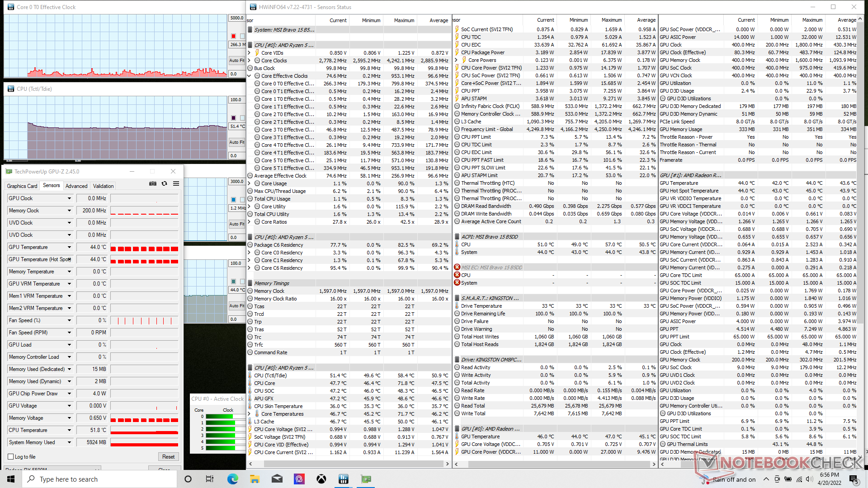868x488 pixels.
Task: Open the Fan Speed (RPM) dropdown
Action: [x=69, y=333]
